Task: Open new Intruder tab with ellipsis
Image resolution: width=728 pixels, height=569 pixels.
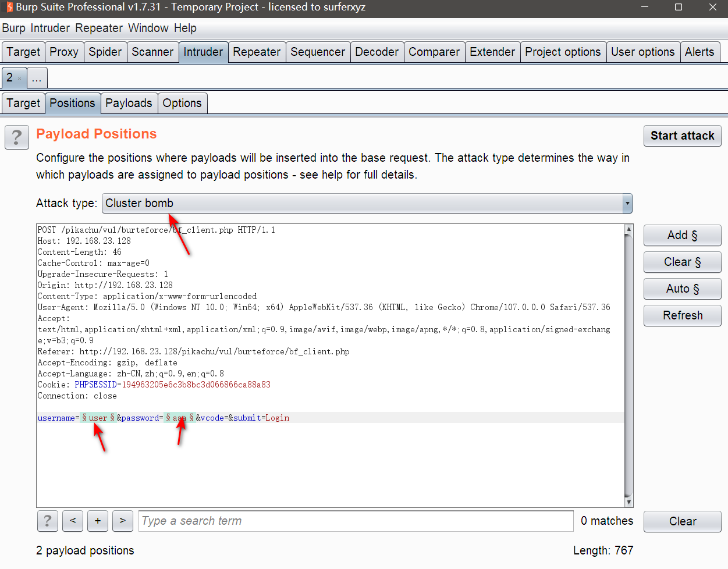Action: (37, 78)
